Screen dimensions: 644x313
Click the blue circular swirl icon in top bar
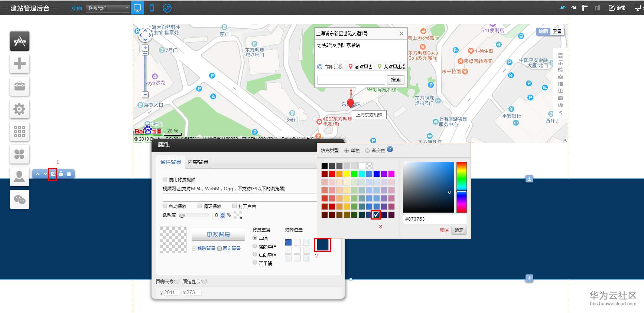[x=167, y=8]
